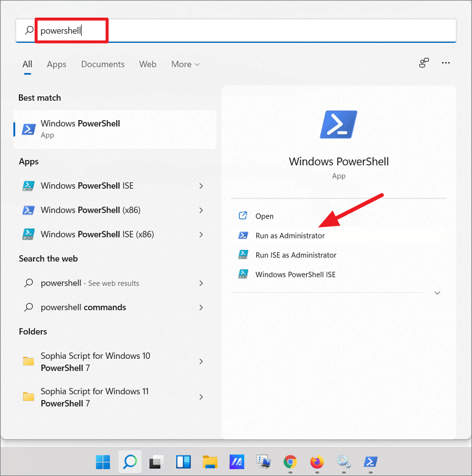Open the More dropdown filter
The width and height of the screenshot is (472, 476).
coord(185,64)
